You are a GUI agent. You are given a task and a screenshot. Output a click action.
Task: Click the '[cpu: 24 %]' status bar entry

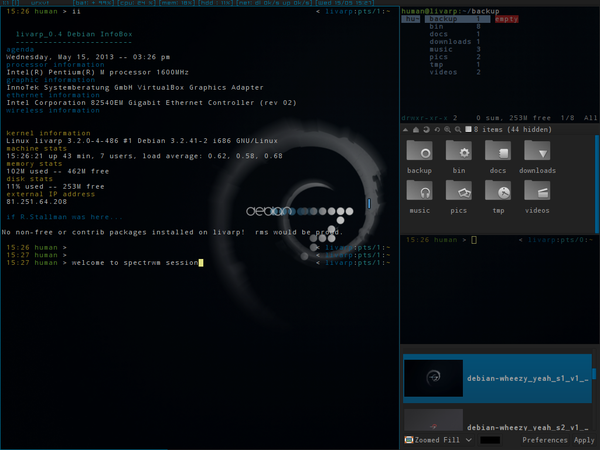coord(137,3)
